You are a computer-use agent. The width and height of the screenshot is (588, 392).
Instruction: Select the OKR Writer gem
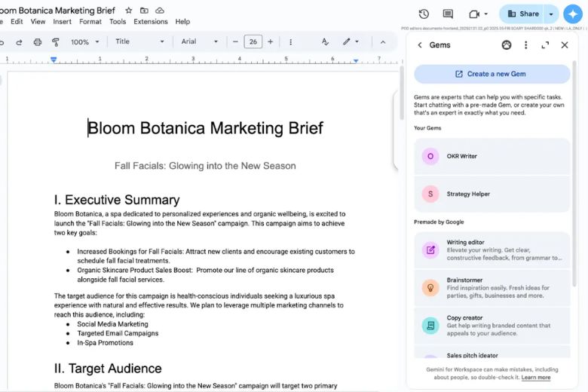coord(492,156)
